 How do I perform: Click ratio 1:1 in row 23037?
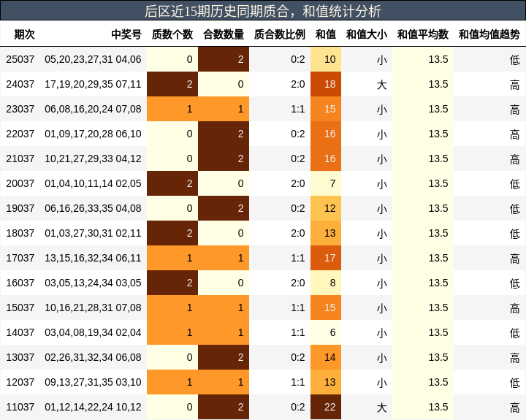click(298, 109)
